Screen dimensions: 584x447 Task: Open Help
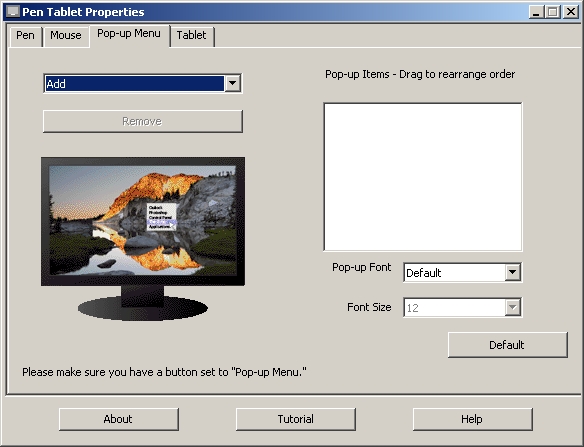(473, 419)
